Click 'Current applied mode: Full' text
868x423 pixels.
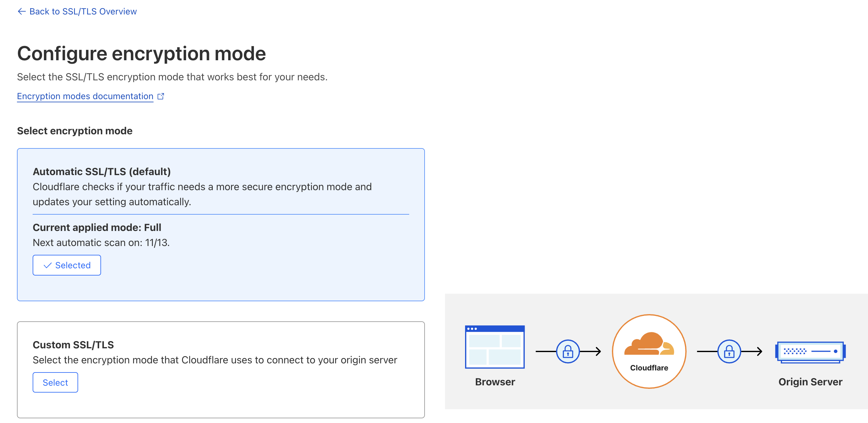pyautogui.click(x=97, y=228)
